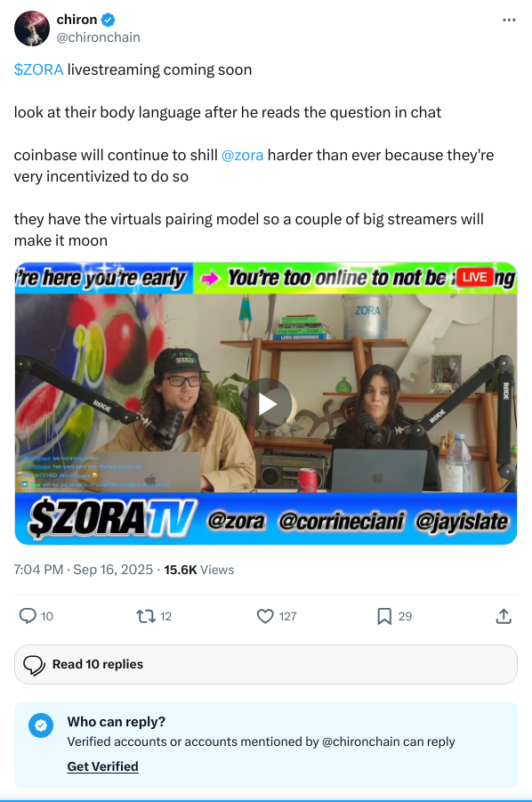Click the blue verified badge beside chiron
This screenshot has height=802, width=532.
click(108, 20)
